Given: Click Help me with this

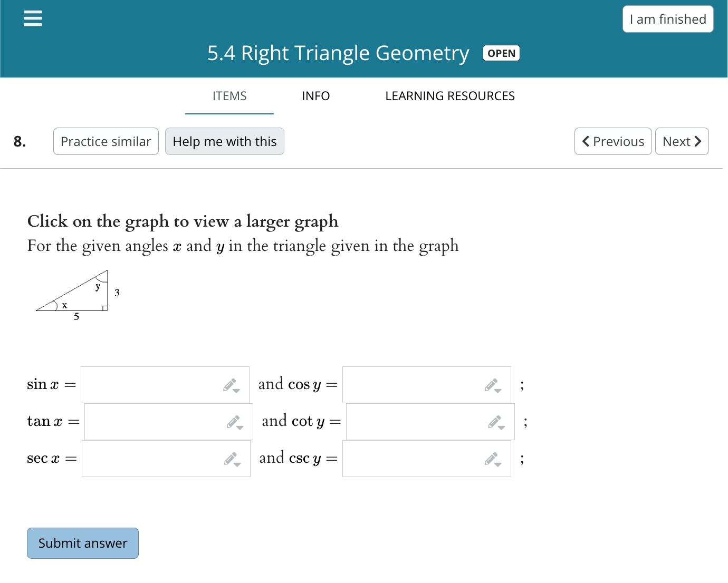Looking at the screenshot, I should click(225, 141).
